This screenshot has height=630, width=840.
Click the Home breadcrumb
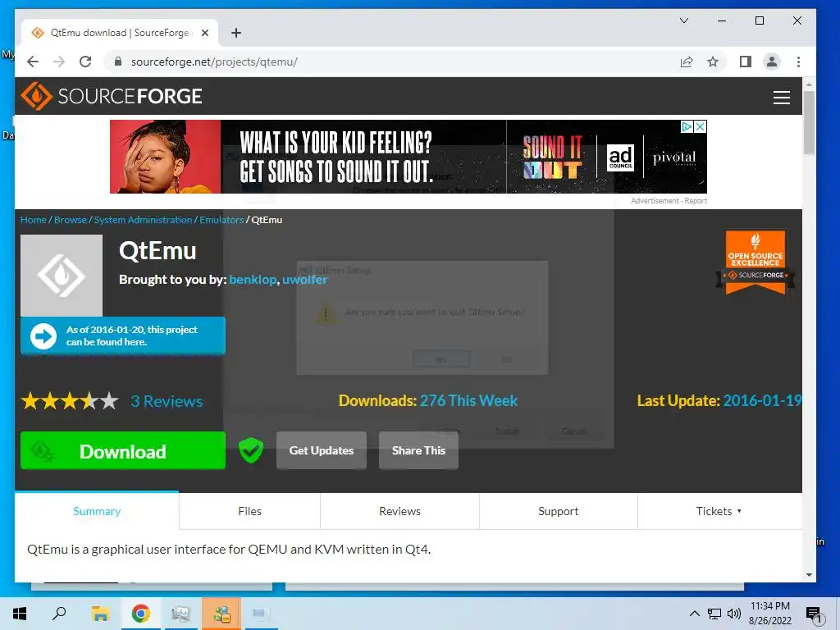pyautogui.click(x=33, y=220)
